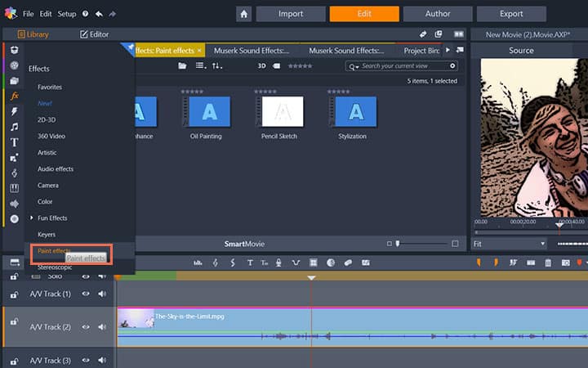This screenshot has width=588, height=368.
Task: Open the Edit menu
Action: point(46,14)
